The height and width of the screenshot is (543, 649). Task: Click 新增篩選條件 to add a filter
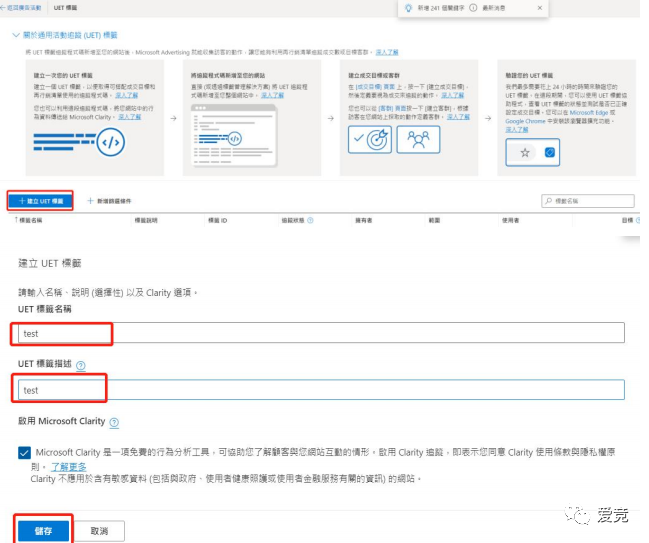[x=109, y=201]
